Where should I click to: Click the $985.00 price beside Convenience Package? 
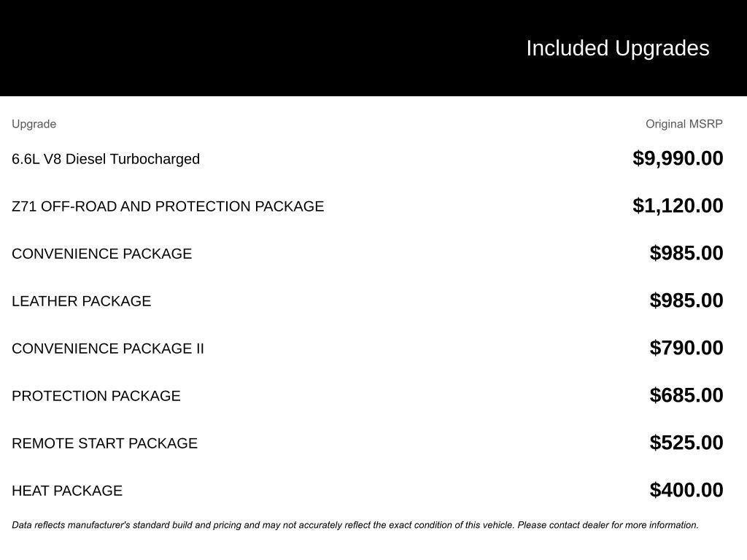pyautogui.click(x=686, y=253)
